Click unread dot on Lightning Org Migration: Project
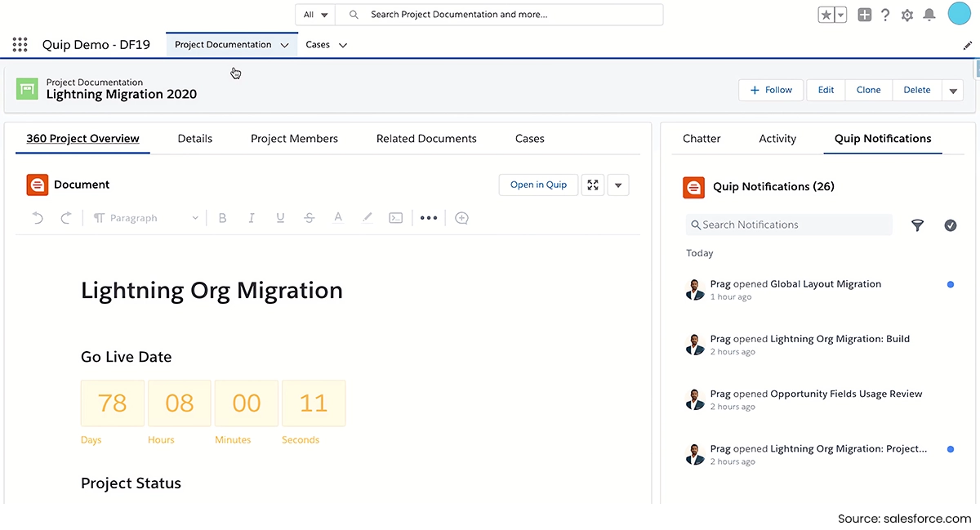Viewport: 980px width, 530px height. [951, 449]
